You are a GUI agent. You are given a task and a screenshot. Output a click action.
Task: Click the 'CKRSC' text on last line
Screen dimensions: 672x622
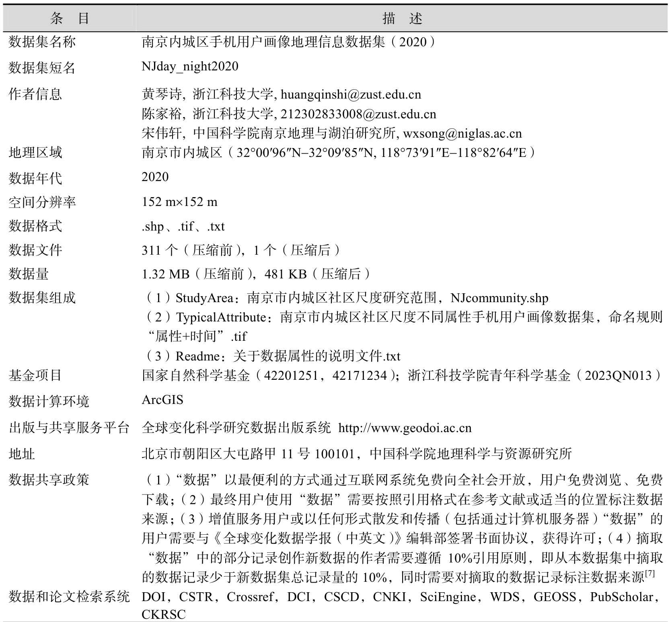click(164, 615)
